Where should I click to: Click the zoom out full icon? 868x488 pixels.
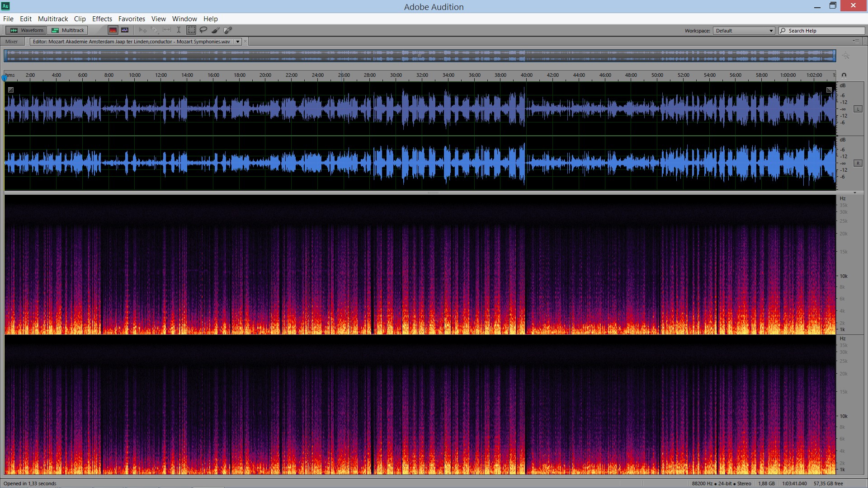click(845, 56)
